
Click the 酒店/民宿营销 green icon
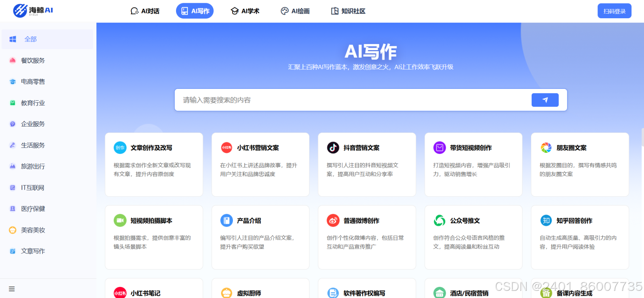pyautogui.click(x=440, y=293)
